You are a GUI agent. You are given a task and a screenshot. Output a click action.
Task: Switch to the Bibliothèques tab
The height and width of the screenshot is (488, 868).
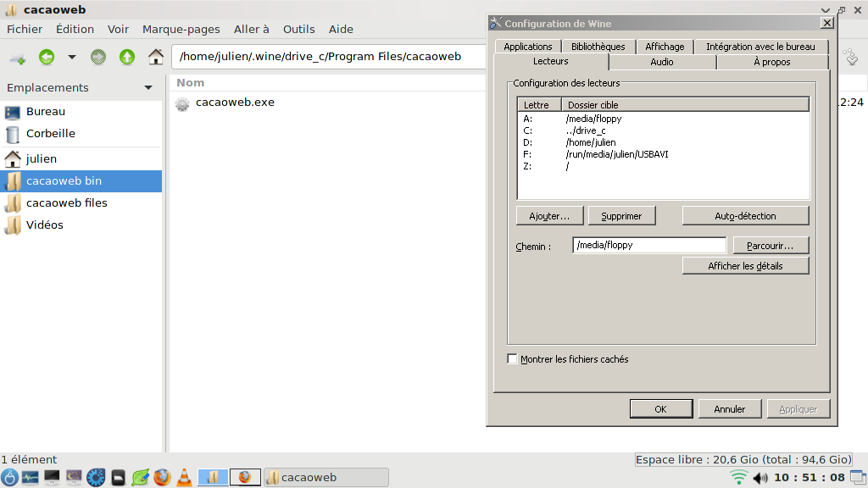[x=598, y=47]
